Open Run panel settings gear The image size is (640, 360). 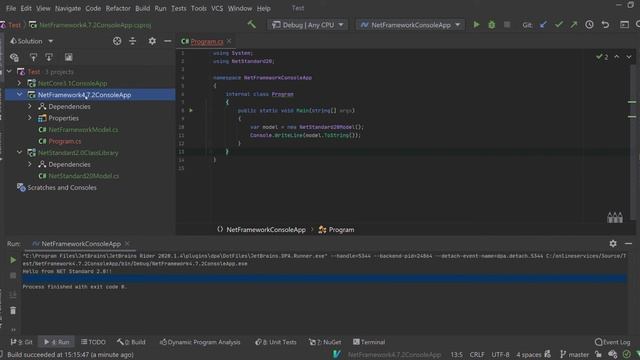point(613,244)
